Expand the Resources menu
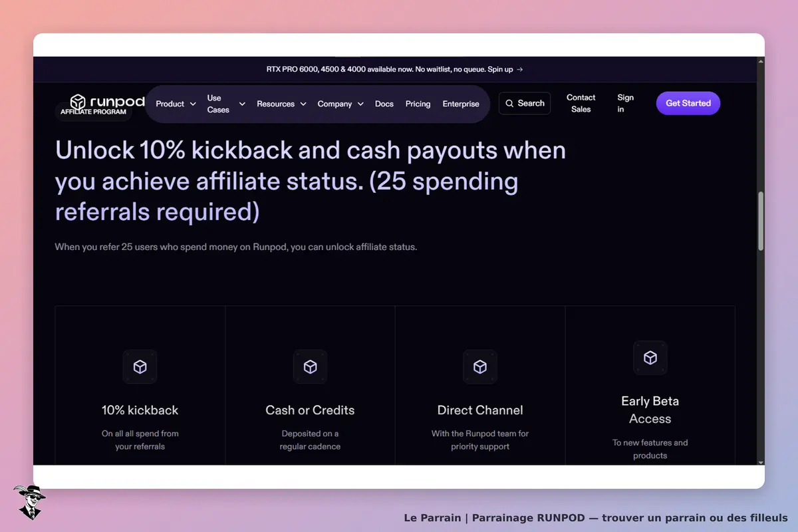Viewport: 798px width, 532px height. (281, 104)
